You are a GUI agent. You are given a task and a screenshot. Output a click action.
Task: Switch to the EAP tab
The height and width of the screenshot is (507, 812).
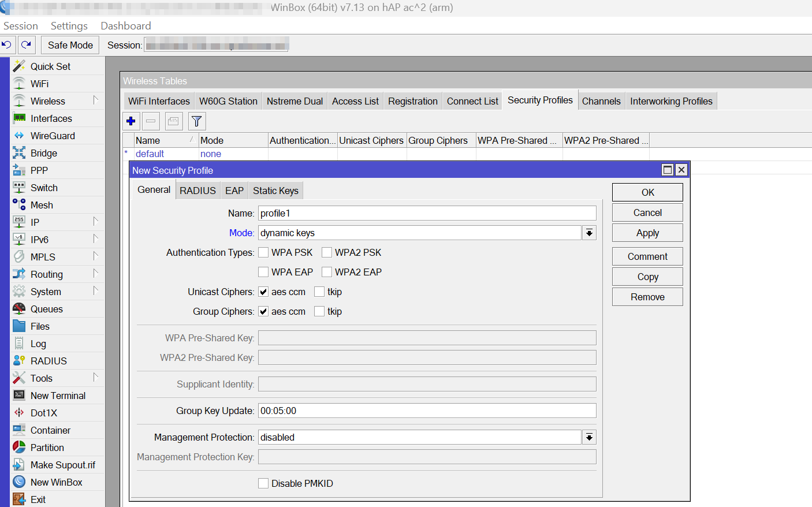coord(234,191)
